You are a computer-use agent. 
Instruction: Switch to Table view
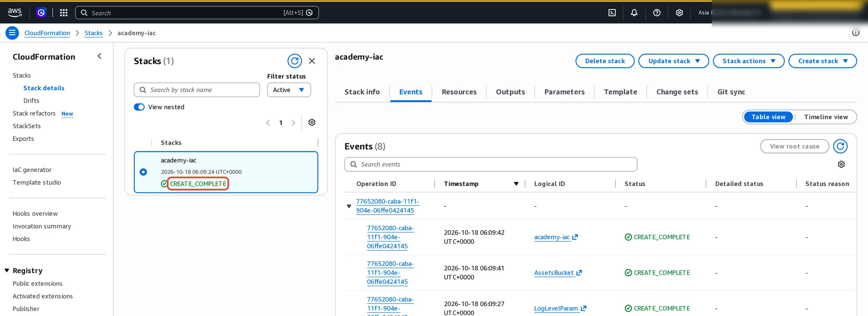click(769, 117)
